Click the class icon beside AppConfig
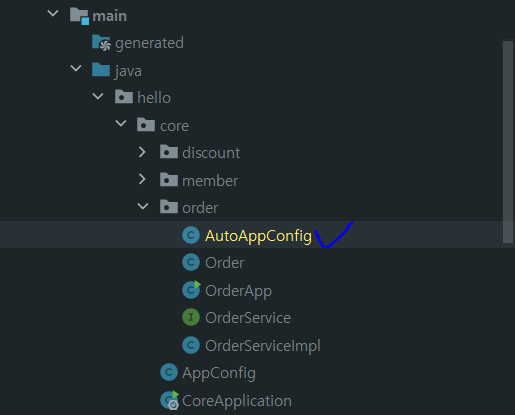Image resolution: width=515 pixels, height=415 pixels. click(x=169, y=372)
